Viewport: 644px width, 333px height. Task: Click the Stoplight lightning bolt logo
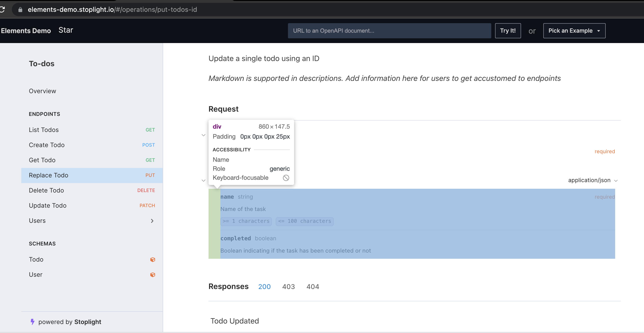pyautogui.click(x=32, y=322)
